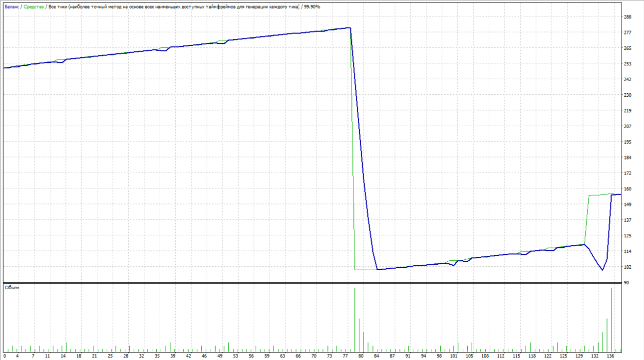The width and height of the screenshot is (644, 360).
Task: Click the 242 vertical axis label
Action: 628,79
